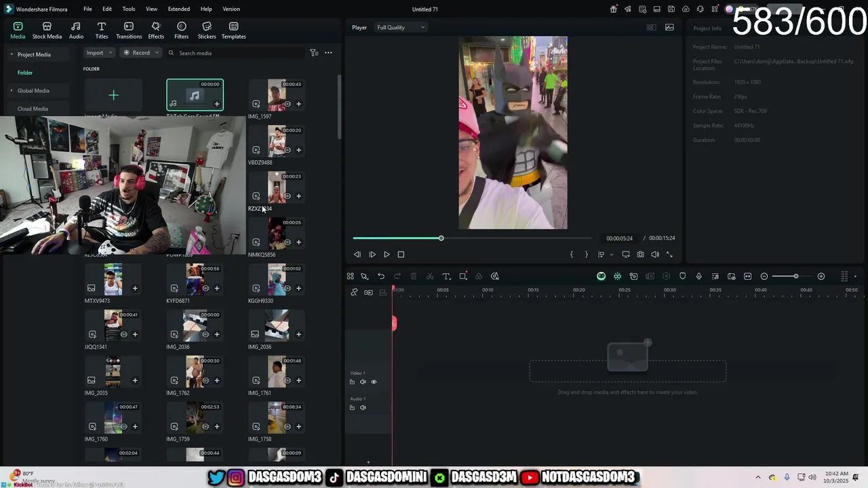Open the Templates tab

[233, 30]
